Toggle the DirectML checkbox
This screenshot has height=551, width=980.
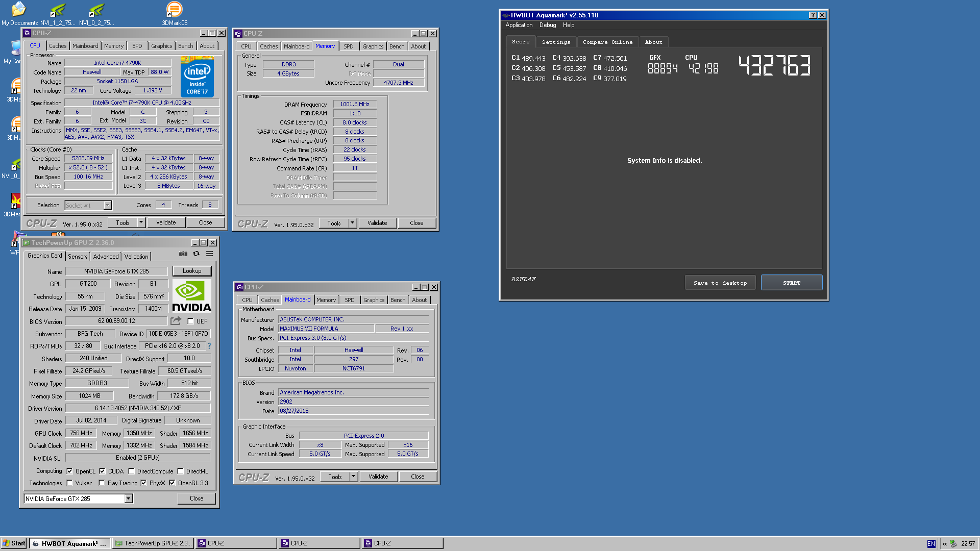point(180,471)
